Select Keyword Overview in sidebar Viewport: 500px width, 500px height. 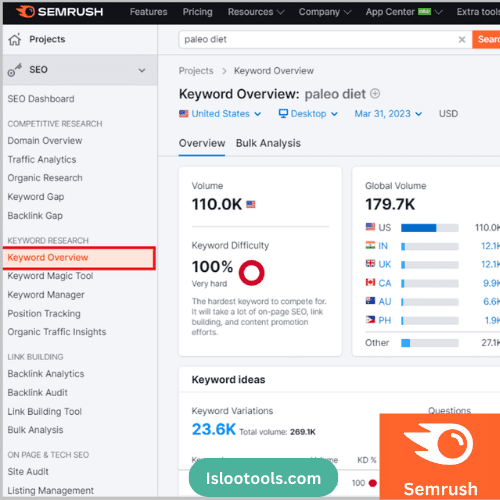click(79, 258)
